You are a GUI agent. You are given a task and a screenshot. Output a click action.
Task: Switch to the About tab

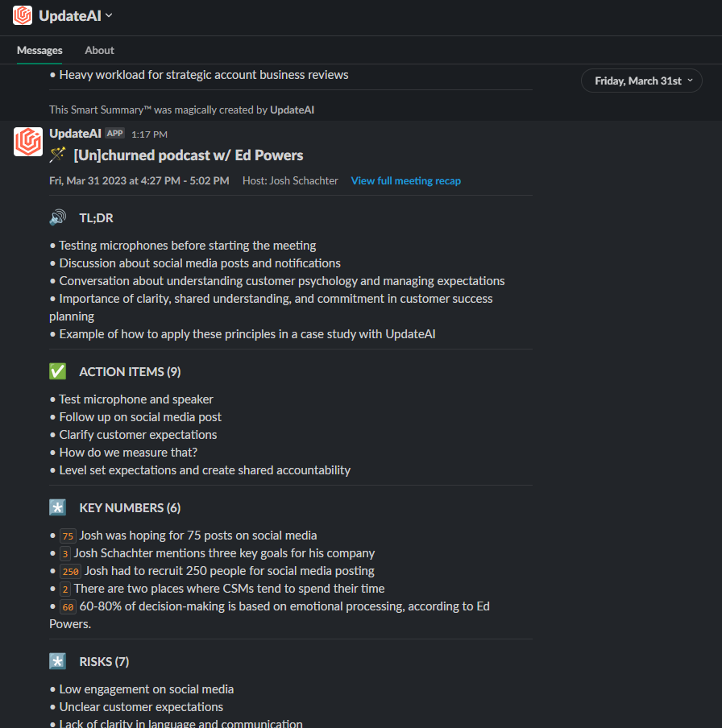(x=99, y=50)
